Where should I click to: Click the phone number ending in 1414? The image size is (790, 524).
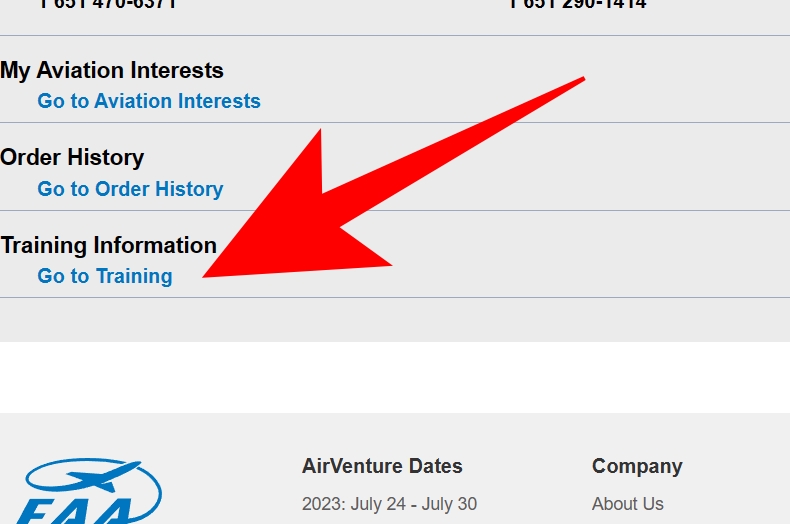click(x=577, y=4)
